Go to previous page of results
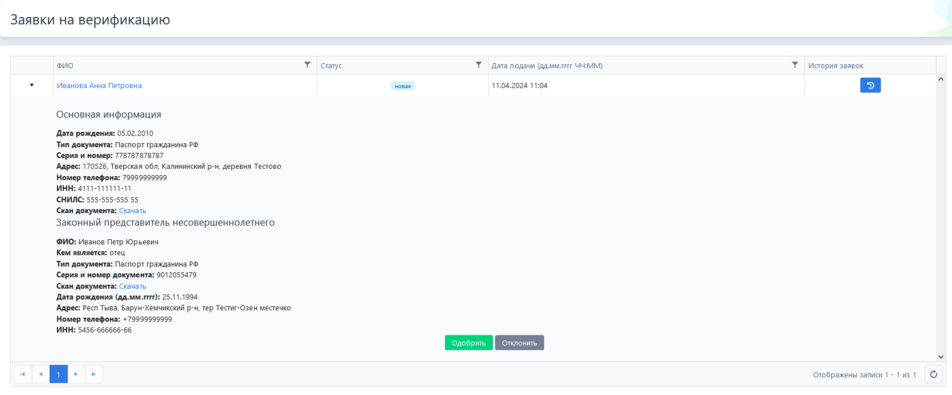This screenshot has width=952, height=395. 41,374
